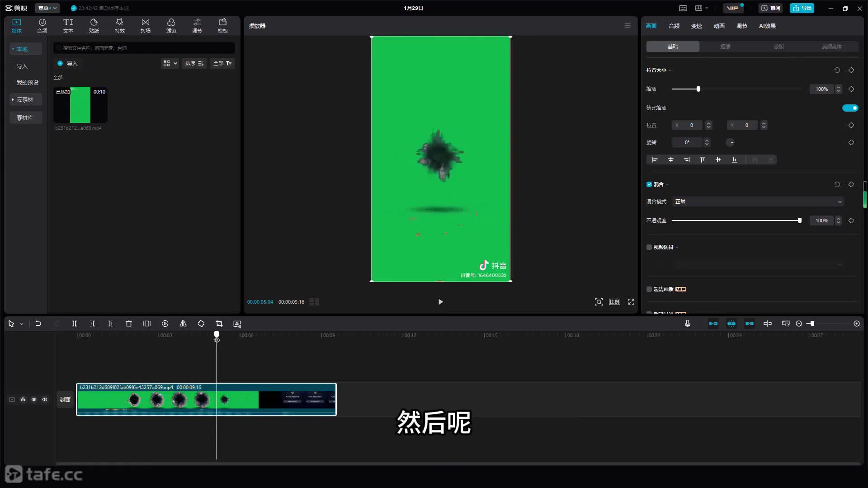Enable the 视频防抖 checkbox

tap(649, 247)
